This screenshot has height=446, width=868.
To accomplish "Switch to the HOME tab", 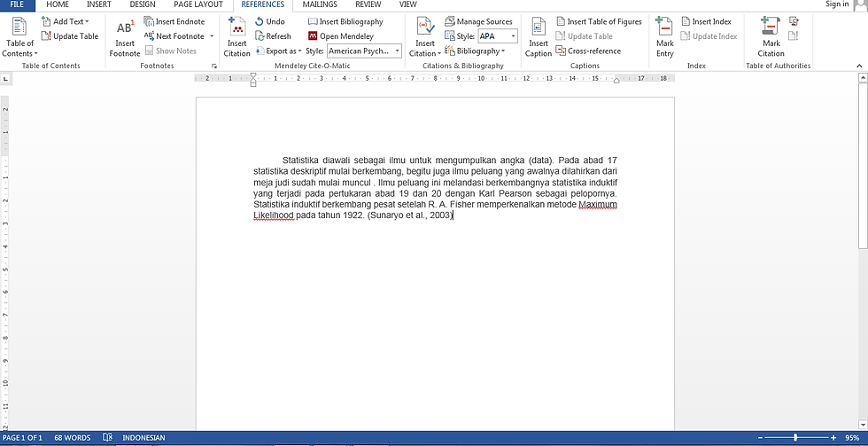I will (58, 4).
